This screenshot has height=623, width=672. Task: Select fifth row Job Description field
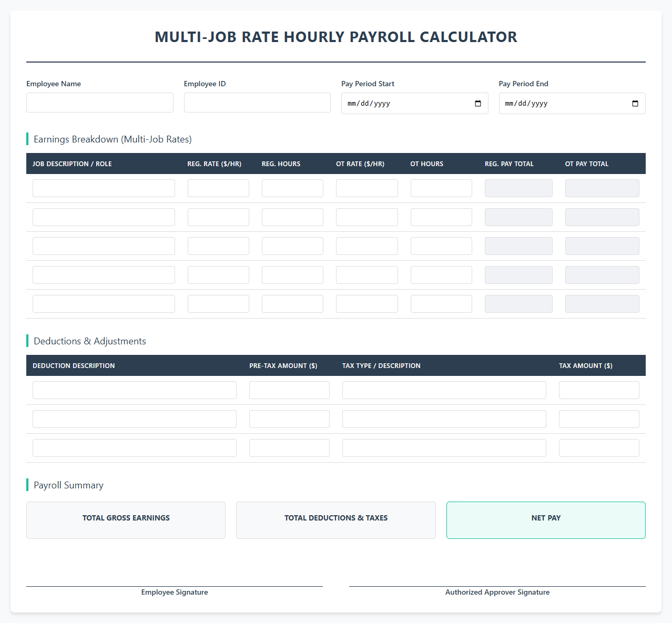click(104, 304)
